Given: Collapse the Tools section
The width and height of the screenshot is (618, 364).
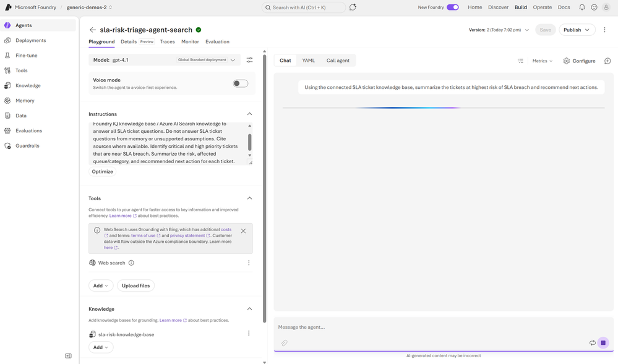Looking at the screenshot, I should [249, 198].
